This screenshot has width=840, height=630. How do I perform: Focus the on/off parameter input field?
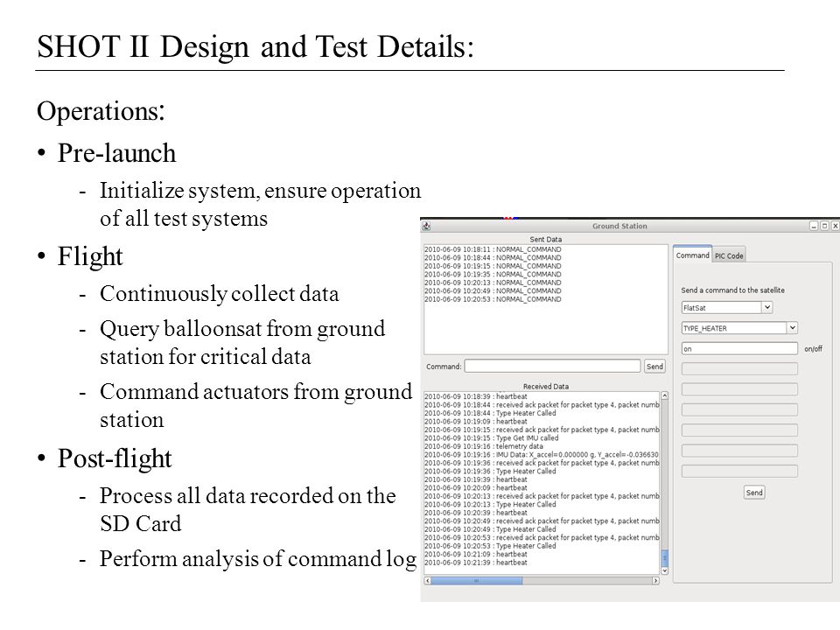coord(739,349)
